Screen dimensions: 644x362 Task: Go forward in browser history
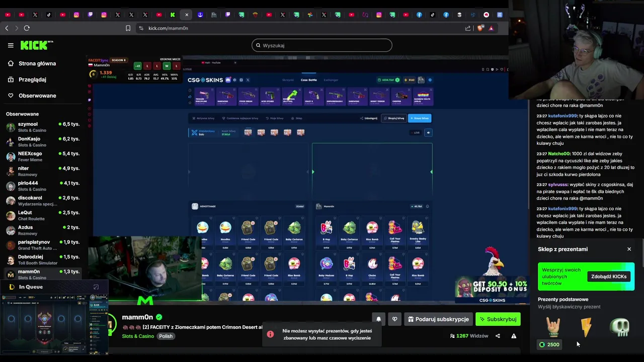click(x=16, y=28)
